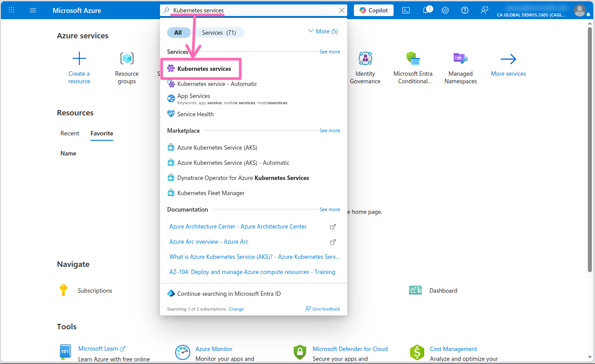Switch to the Favorite resources tab
The image size is (595, 364).
pyautogui.click(x=102, y=133)
